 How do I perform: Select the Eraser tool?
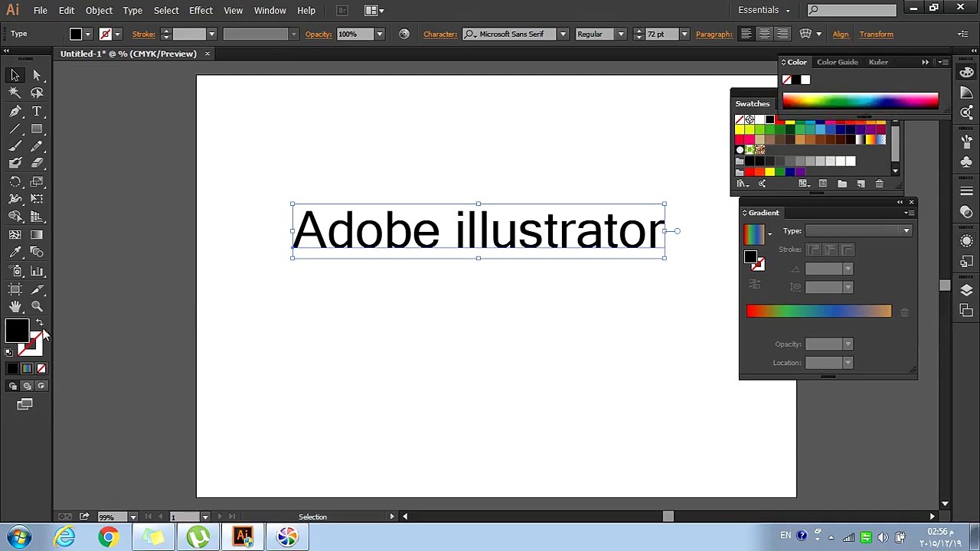click(x=37, y=163)
